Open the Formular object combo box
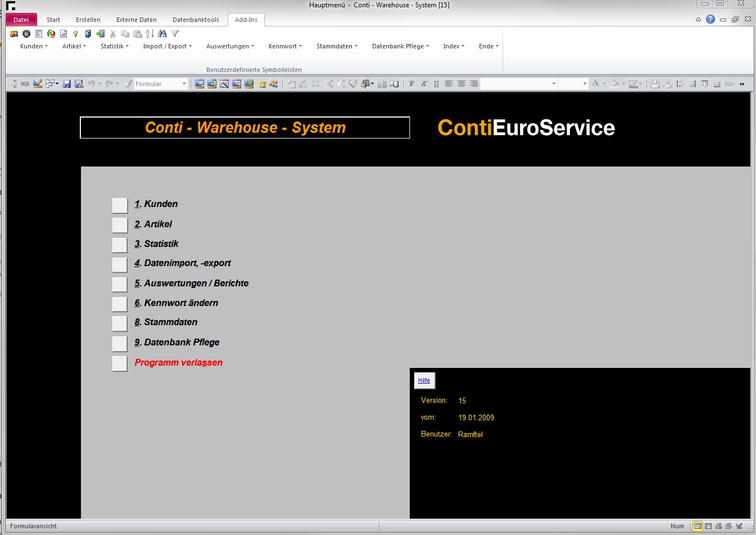Screen dimensions: 756x535 161,84
